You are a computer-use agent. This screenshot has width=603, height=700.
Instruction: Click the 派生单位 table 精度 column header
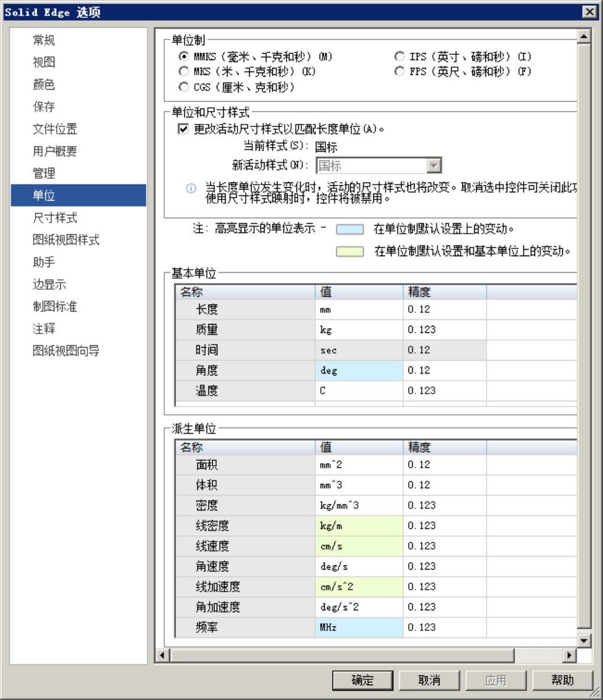(x=445, y=447)
